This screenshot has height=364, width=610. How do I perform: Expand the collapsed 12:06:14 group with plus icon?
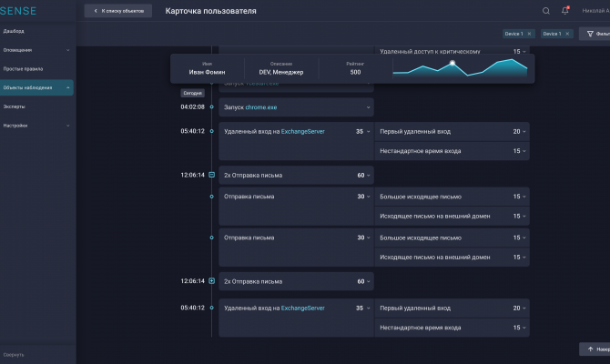tap(211, 281)
